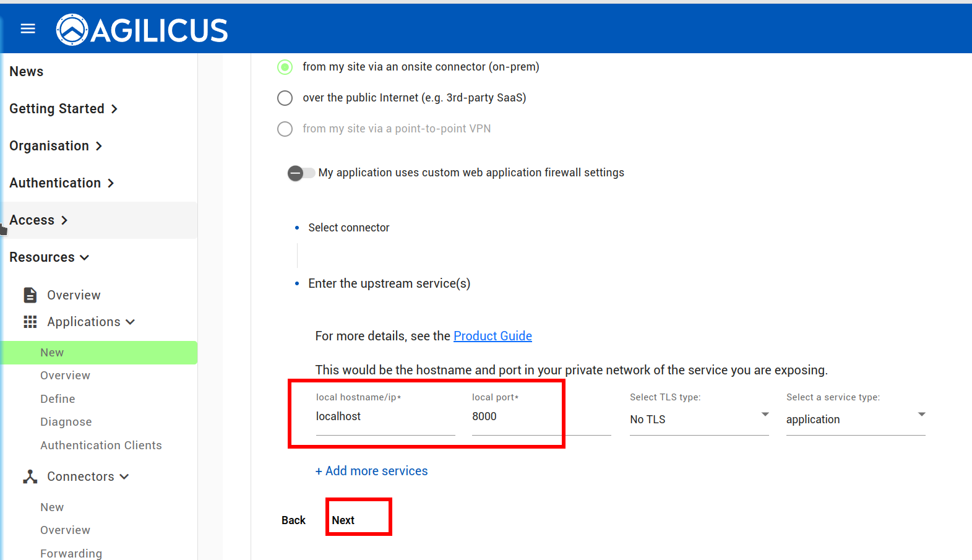Click the Connectors network icon
Screen dimensions: 972x560
[x=30, y=476]
